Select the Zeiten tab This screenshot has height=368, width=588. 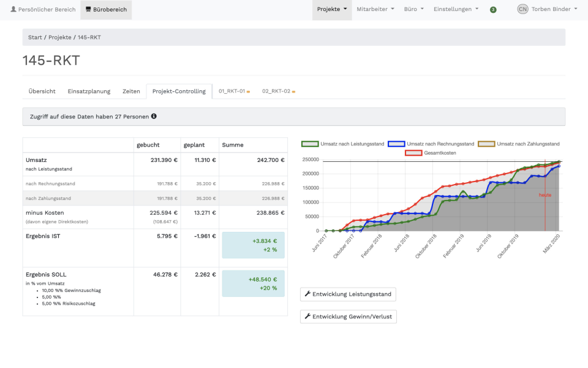pyautogui.click(x=131, y=91)
